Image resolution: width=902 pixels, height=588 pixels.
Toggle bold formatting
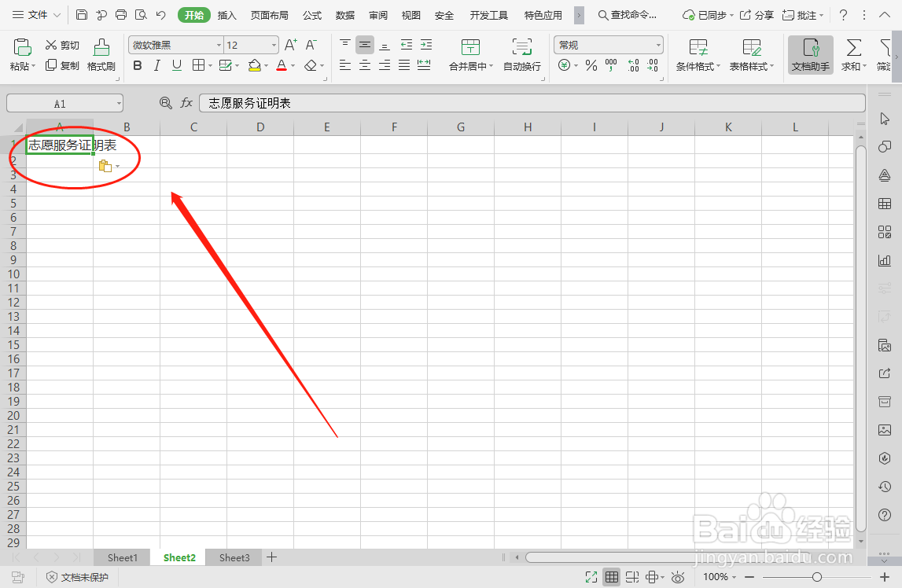pyautogui.click(x=136, y=65)
